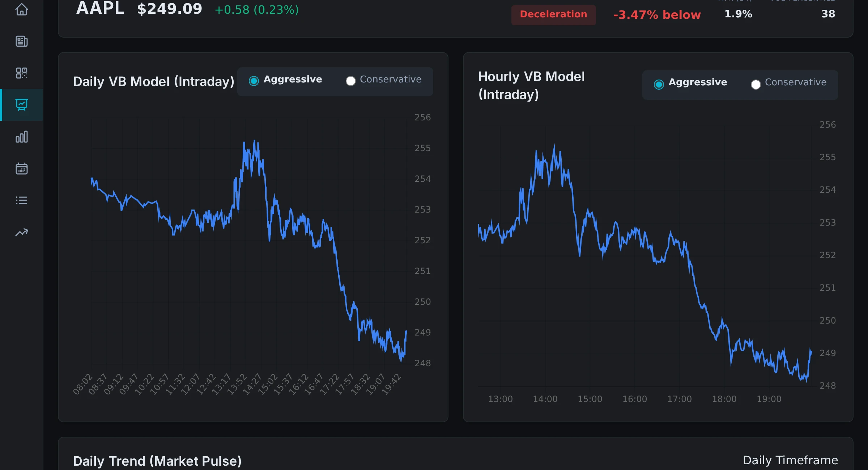868x470 pixels.
Task: Click the -3.47% below value
Action: [x=657, y=15]
